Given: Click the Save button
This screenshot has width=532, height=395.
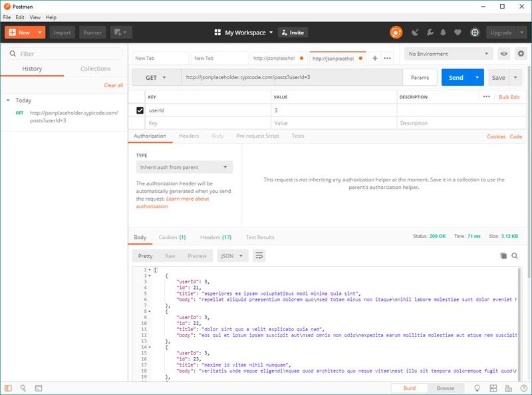Looking at the screenshot, I should (x=498, y=78).
